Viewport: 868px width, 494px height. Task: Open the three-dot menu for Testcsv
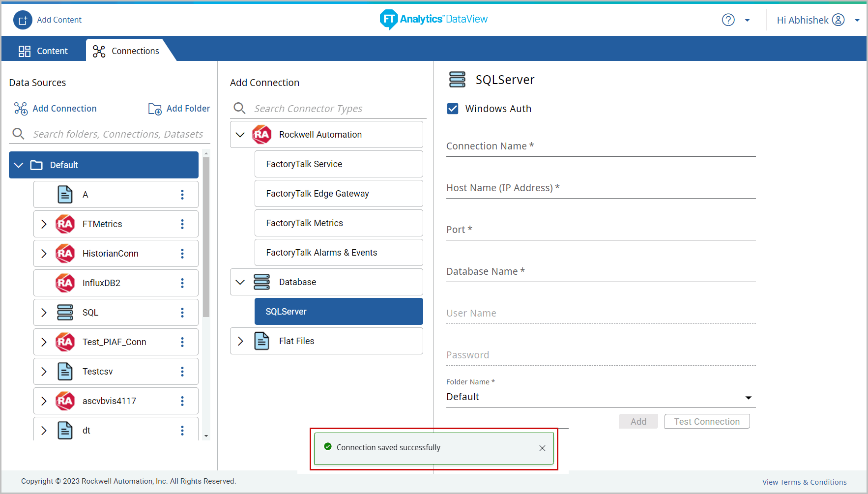click(182, 372)
